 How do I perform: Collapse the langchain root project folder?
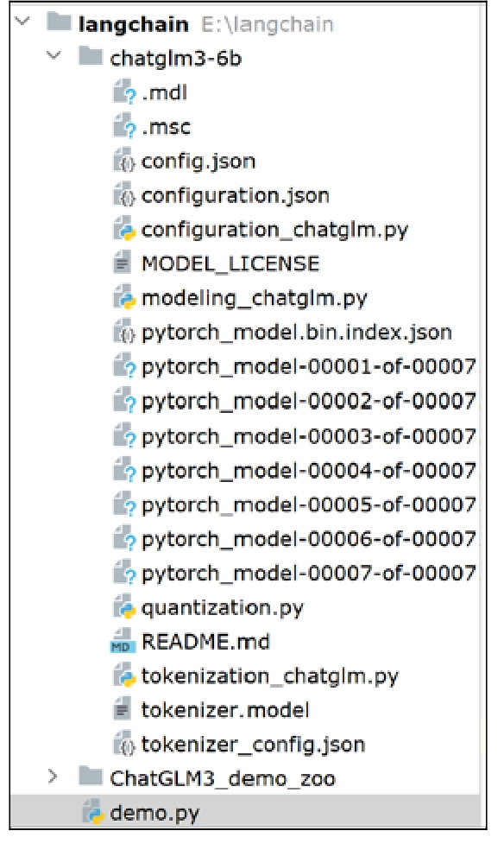[22, 22]
